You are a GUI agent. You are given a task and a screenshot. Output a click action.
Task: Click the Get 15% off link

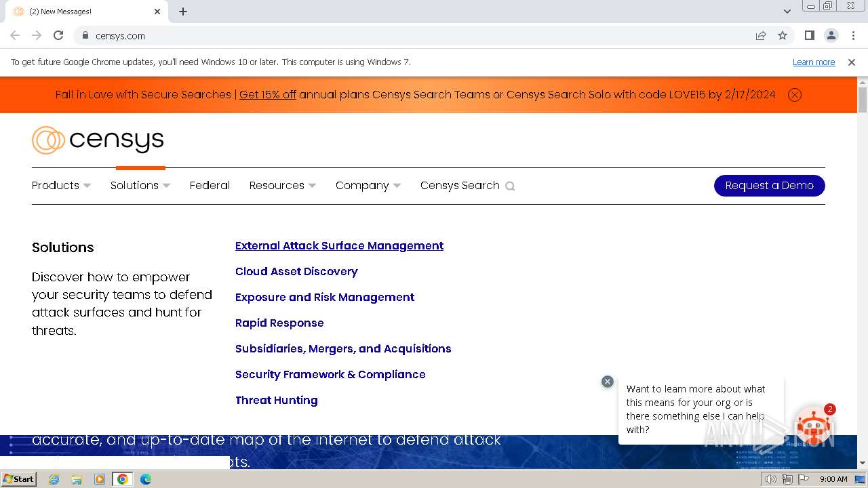[x=268, y=95]
